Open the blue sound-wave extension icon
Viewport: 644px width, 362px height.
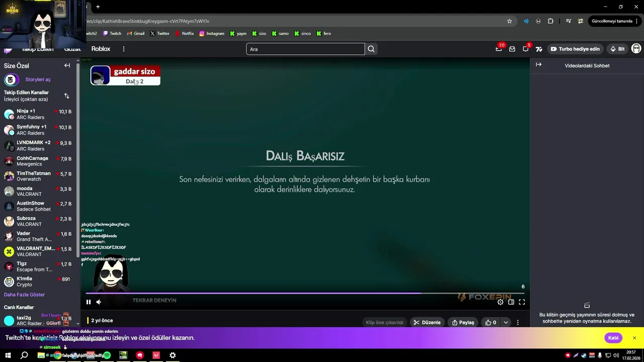click(x=526, y=21)
